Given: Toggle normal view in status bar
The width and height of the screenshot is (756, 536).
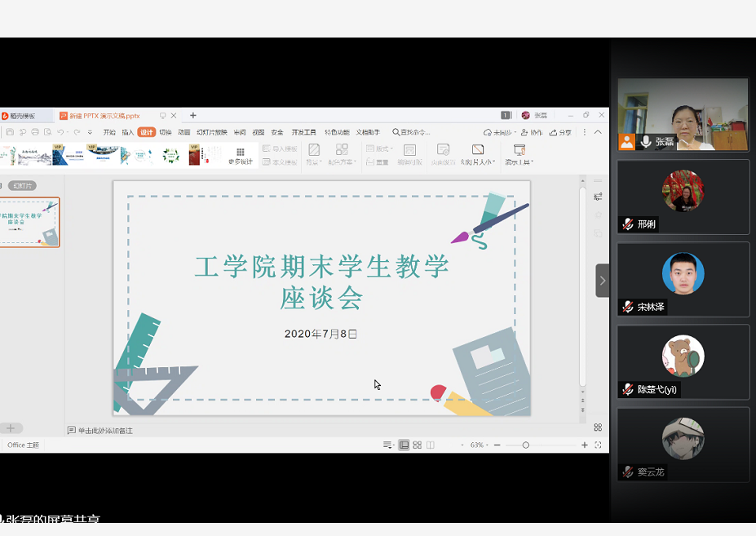Looking at the screenshot, I should coord(404,445).
